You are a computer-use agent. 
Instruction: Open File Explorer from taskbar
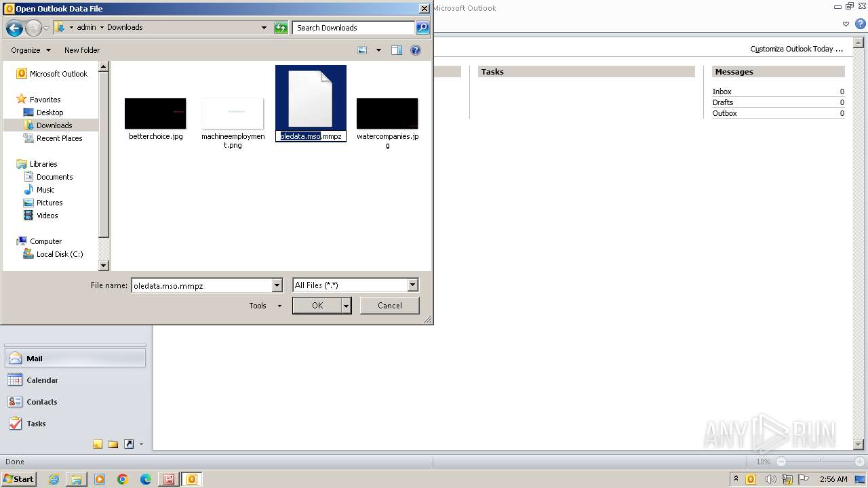coord(77,479)
